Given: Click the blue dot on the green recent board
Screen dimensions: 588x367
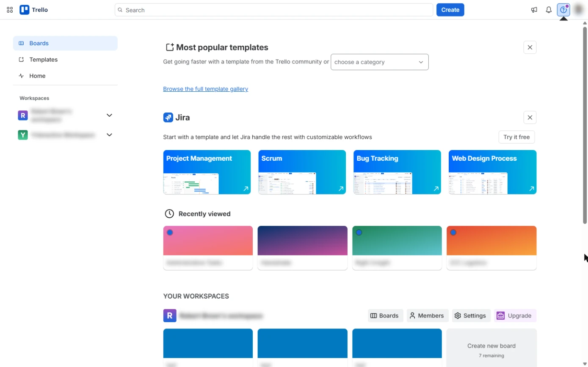Looking at the screenshot, I should click(359, 233).
